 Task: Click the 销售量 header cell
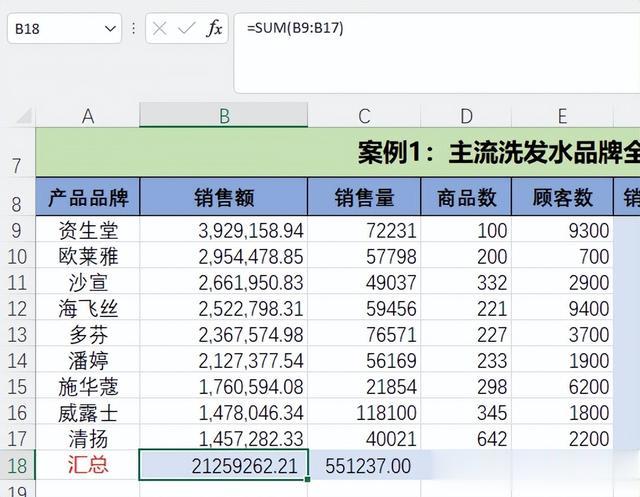point(364,196)
